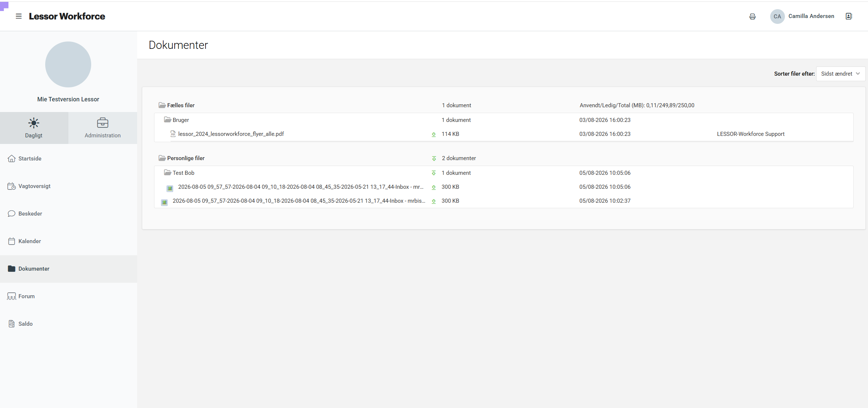Open Saldo in sidebar

tap(68, 324)
